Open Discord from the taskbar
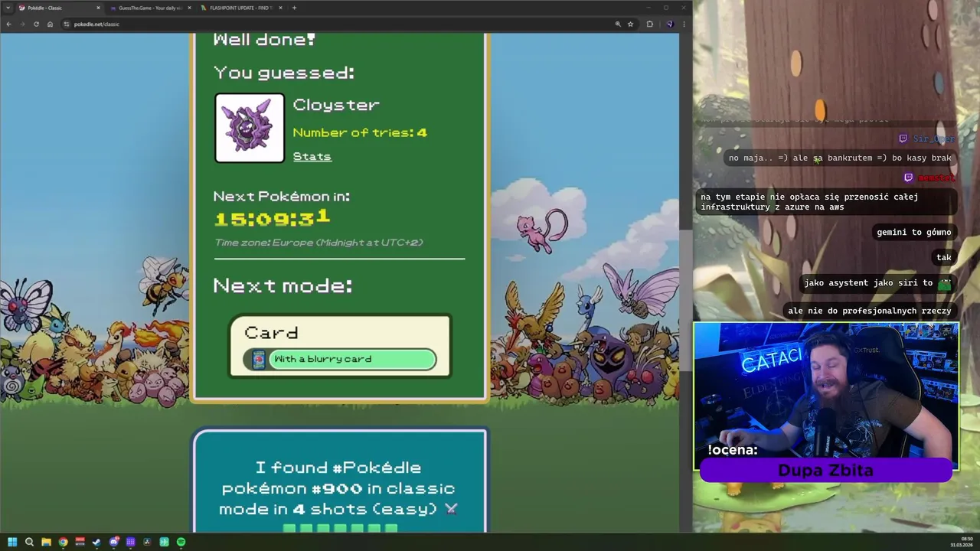The image size is (980, 551). (113, 542)
